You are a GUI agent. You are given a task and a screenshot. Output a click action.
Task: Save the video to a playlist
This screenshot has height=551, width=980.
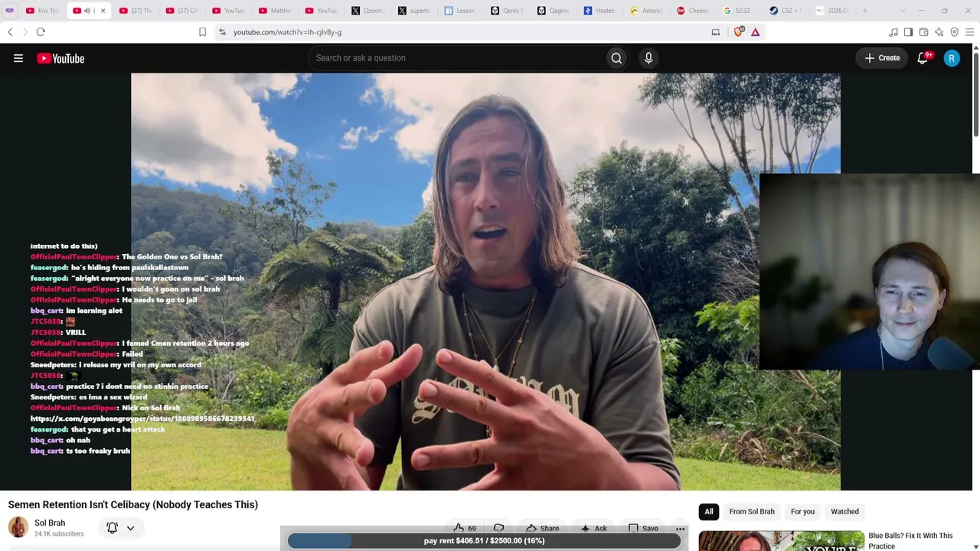click(643, 528)
